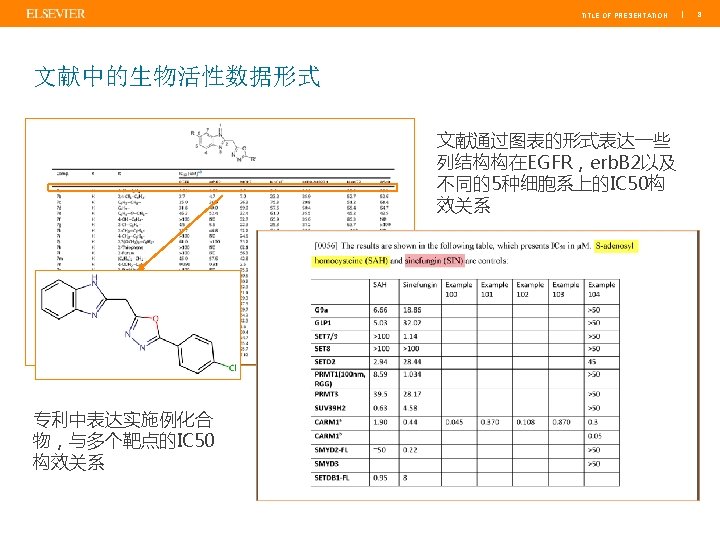Screen dimensions: 720x540
Task: Click the 1.14 value in the SET7/9 row
Action: 410,336
